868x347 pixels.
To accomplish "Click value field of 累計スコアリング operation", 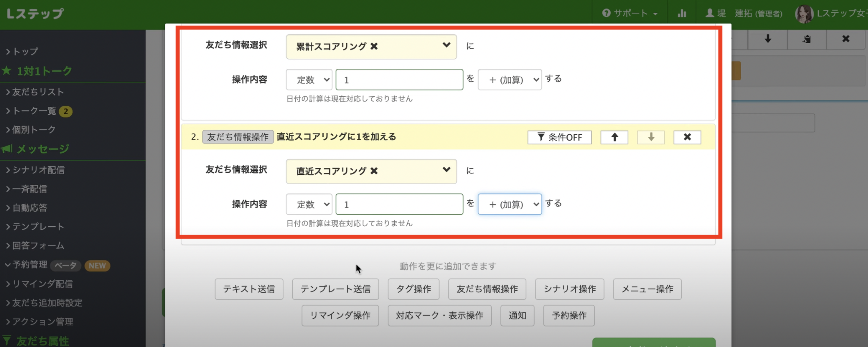I will 399,80.
